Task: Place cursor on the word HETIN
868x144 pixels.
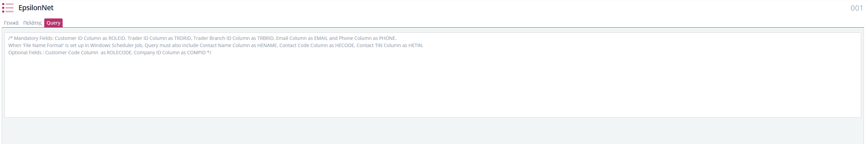Action: [415, 45]
